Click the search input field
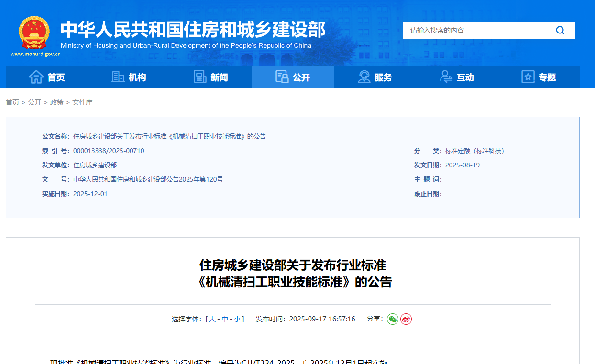Viewport: 595px width, 364px height. click(474, 30)
